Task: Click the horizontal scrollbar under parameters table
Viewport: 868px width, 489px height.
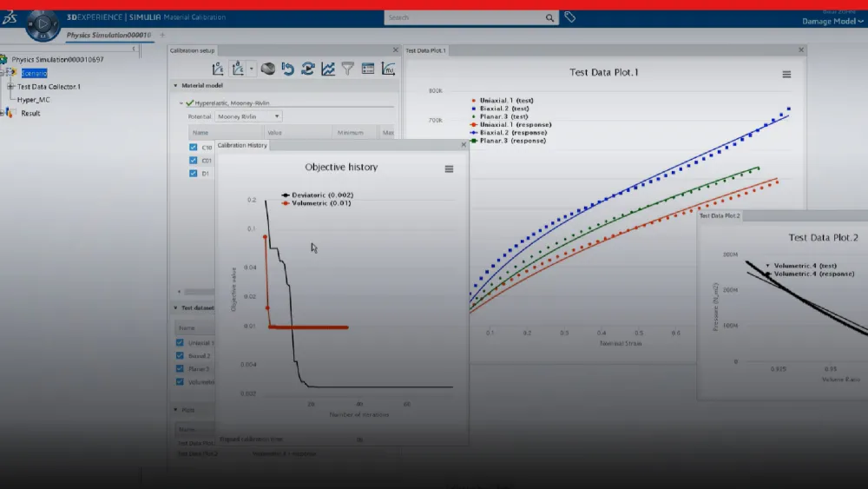Action: pos(200,292)
